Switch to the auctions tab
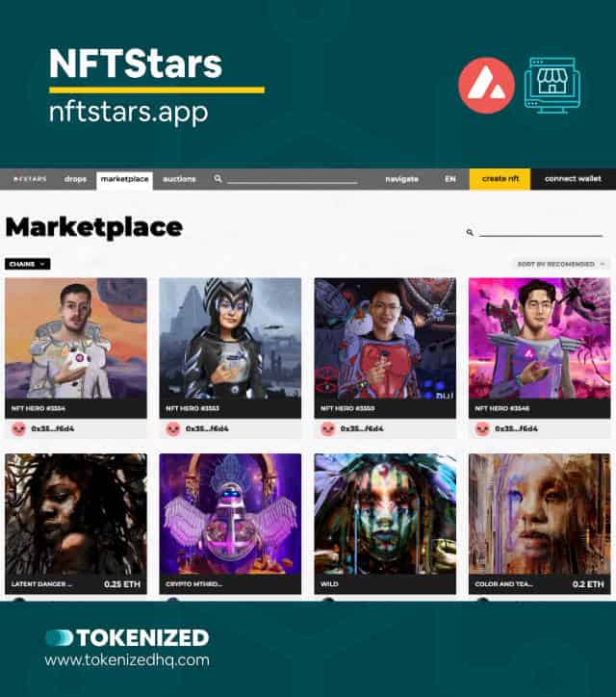Viewport: 616px width, 697px height. (179, 179)
